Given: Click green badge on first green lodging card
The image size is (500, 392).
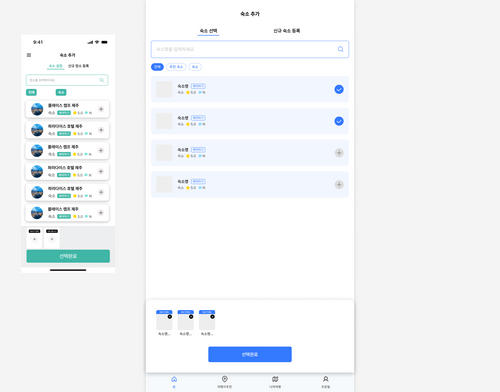Looking at the screenshot, I should pyautogui.click(x=64, y=113).
